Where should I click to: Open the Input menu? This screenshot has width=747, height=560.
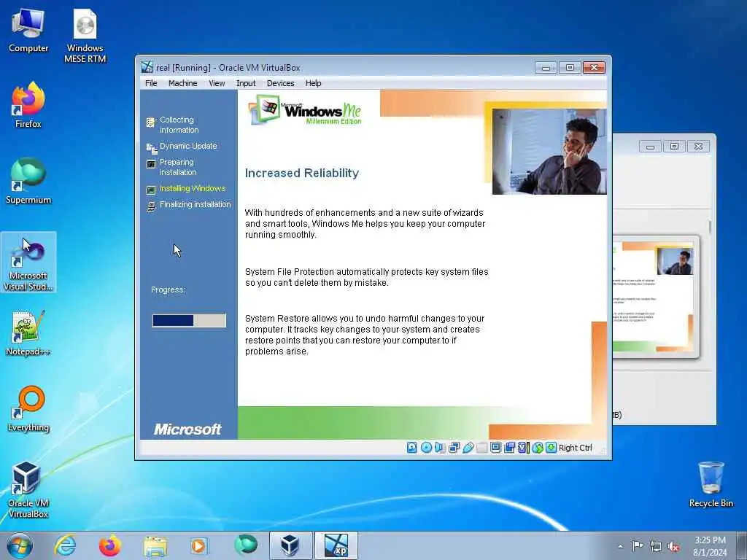[246, 83]
